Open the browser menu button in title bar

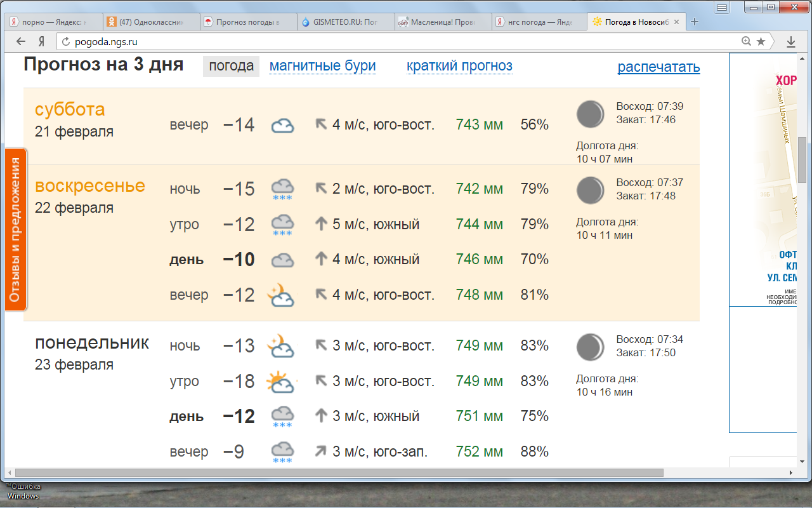722,8
